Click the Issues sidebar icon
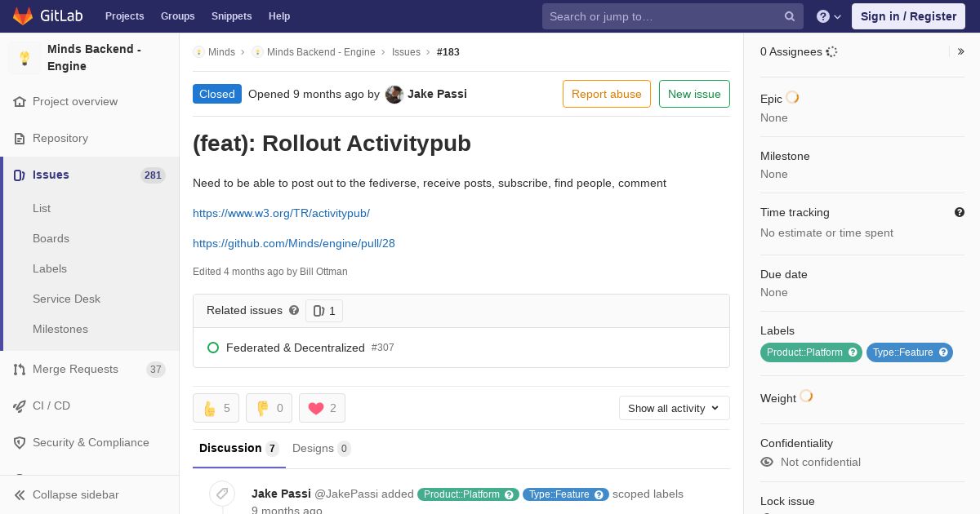The width and height of the screenshot is (980, 514). [x=20, y=175]
